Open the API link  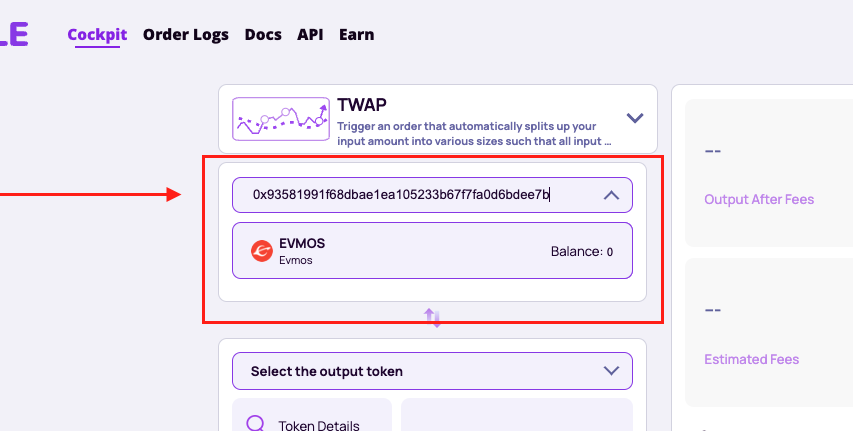(x=310, y=35)
